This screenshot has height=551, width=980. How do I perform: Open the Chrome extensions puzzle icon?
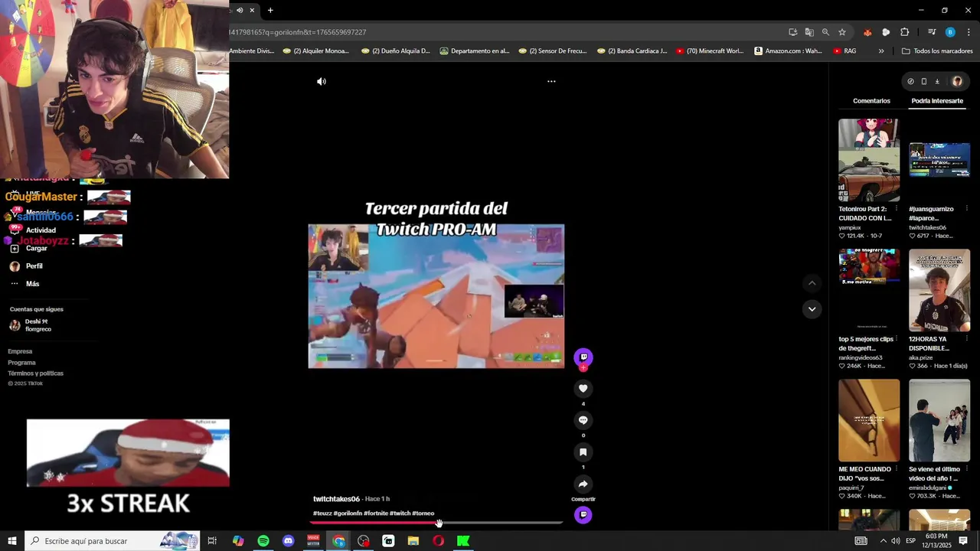tap(904, 32)
